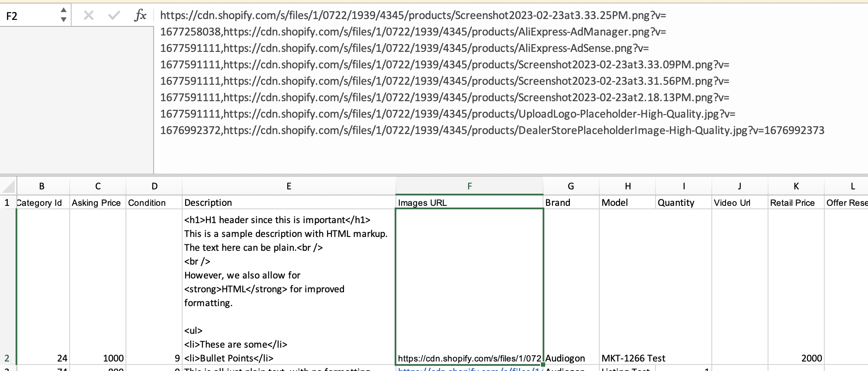Viewport: 868px width, 371px height.
Task: Click the 'Condition' header cell
Action: pyautogui.click(x=154, y=202)
